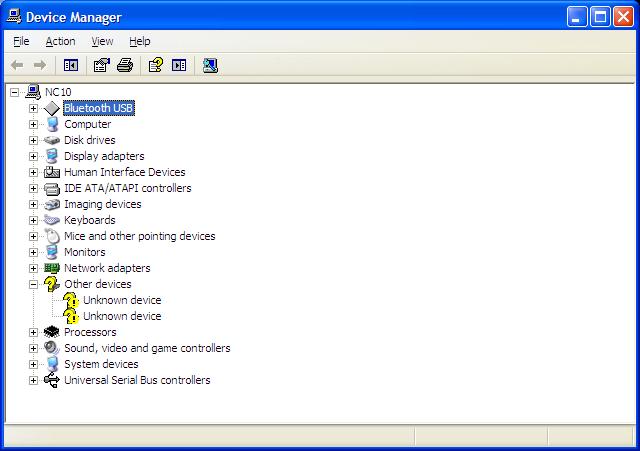
Task: Select Universal Serial Bus controllers label
Action: [x=137, y=380]
